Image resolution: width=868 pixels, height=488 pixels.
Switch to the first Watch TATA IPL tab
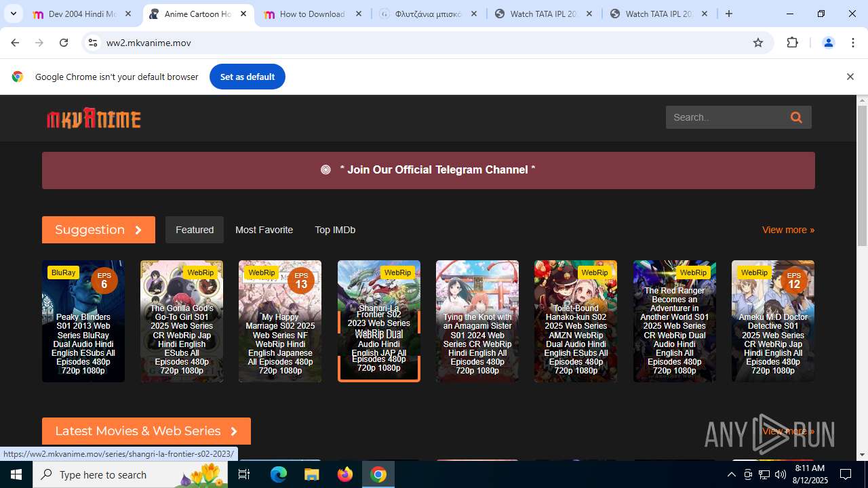(544, 14)
